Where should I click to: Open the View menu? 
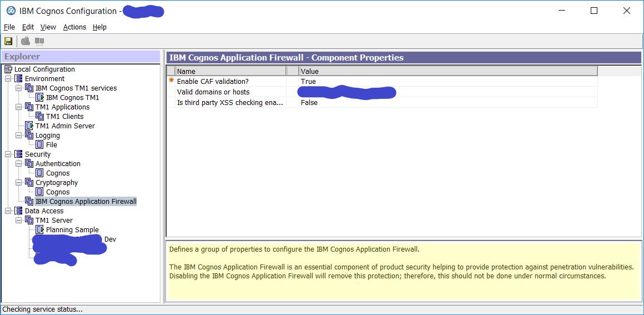tap(48, 27)
